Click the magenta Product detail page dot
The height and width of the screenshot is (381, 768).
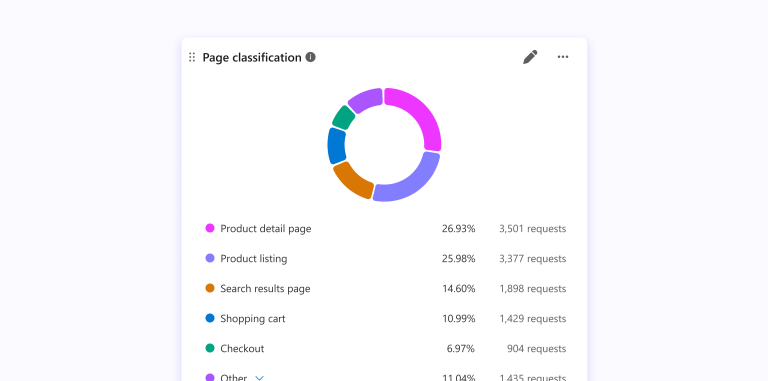210,228
